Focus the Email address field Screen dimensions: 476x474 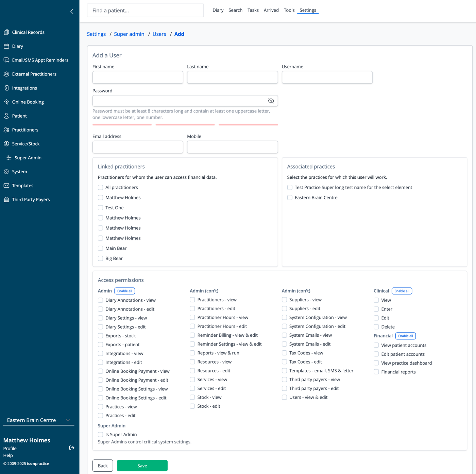coord(138,147)
